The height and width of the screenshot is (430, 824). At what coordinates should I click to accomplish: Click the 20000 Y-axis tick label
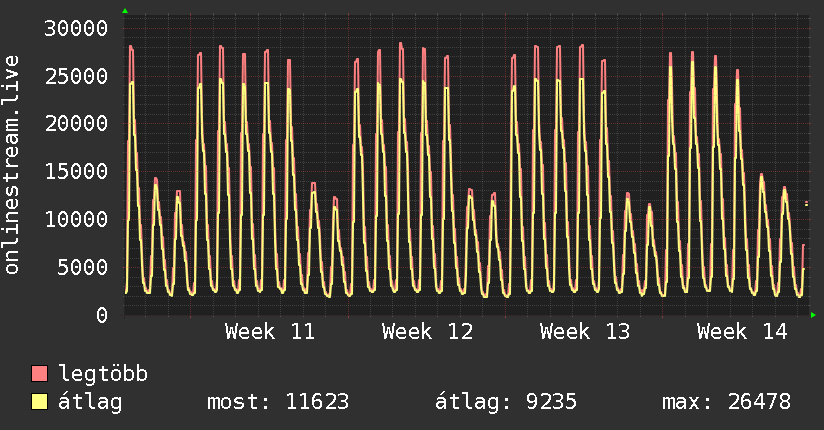click(x=77, y=123)
